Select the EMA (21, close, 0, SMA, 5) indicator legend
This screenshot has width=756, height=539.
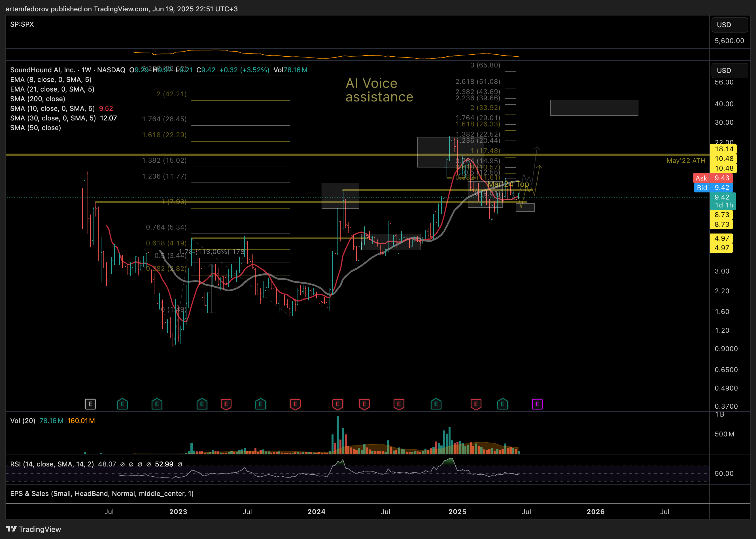52,89
